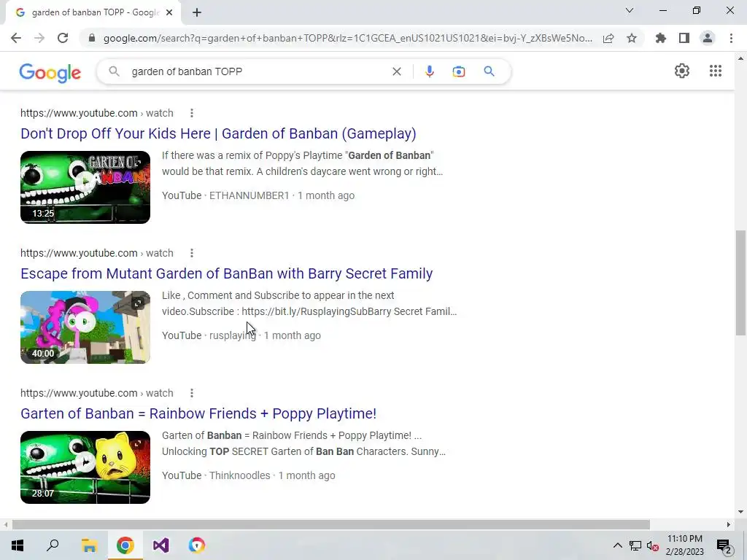
Task: Open the network status tray icon
Action: 635,545
